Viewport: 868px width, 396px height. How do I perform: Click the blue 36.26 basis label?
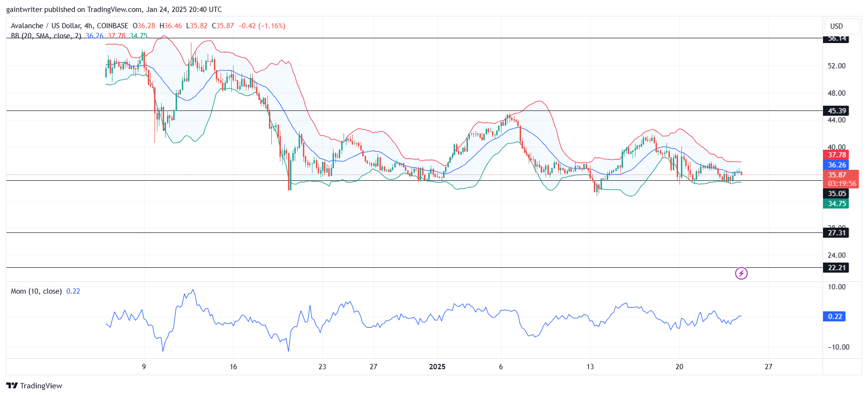pos(836,165)
